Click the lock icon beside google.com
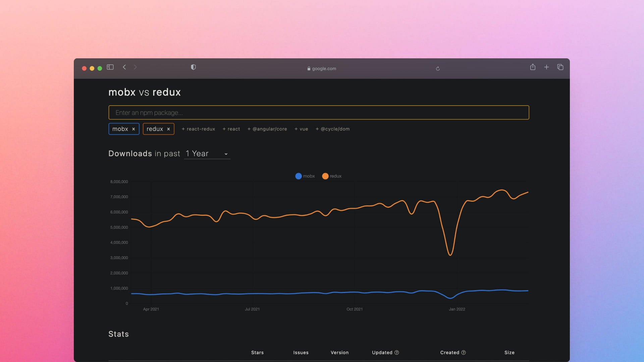 pyautogui.click(x=309, y=68)
